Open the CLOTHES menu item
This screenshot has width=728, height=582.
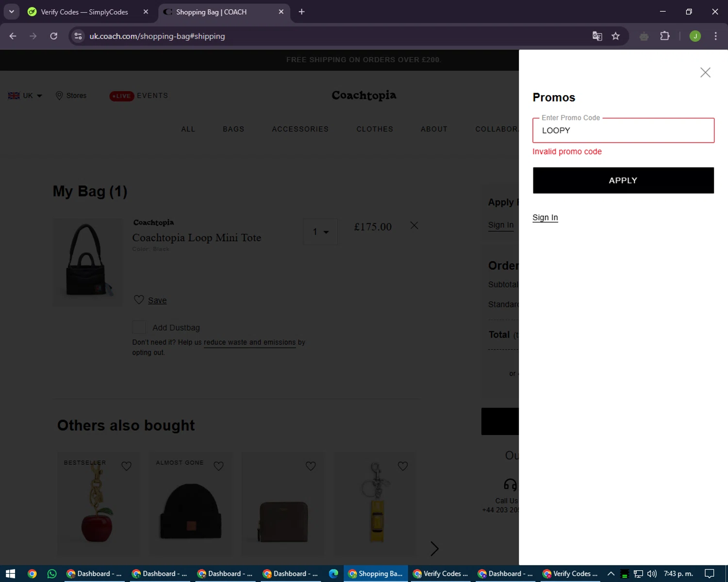coord(375,129)
